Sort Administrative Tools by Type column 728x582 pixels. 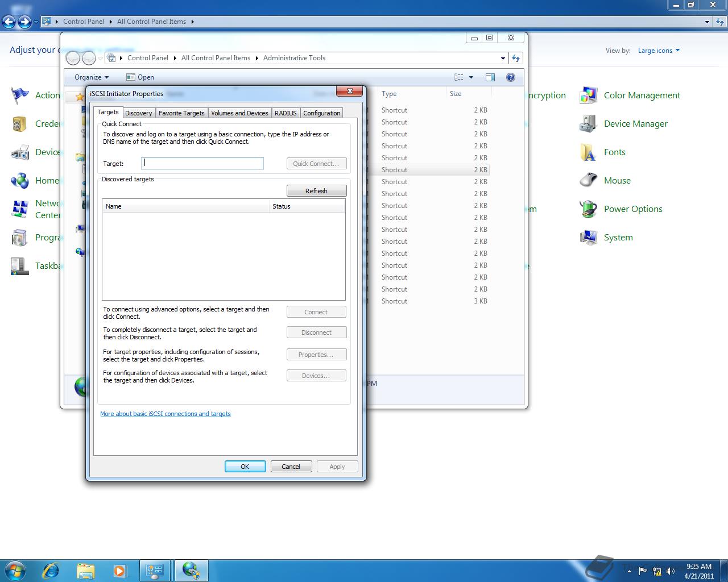[x=411, y=94]
